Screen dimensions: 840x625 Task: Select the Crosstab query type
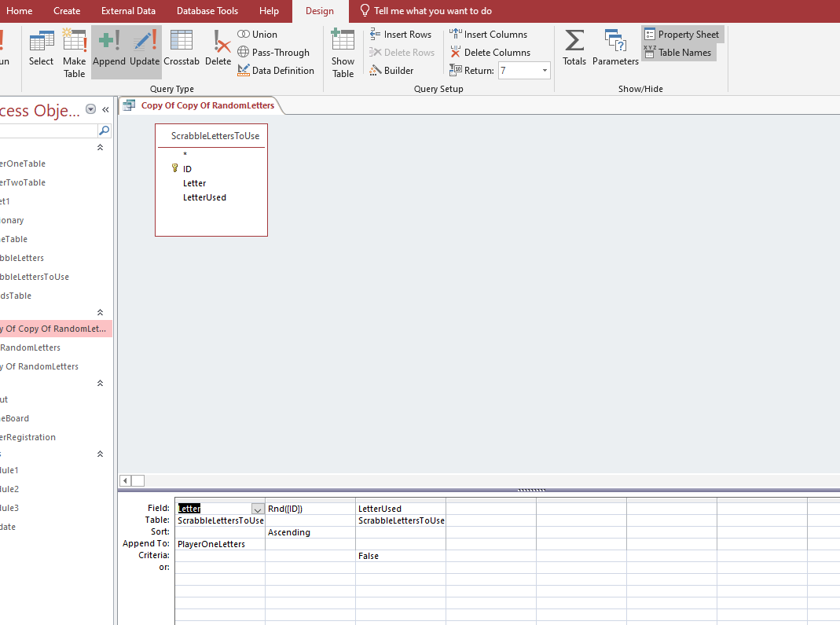point(181,48)
